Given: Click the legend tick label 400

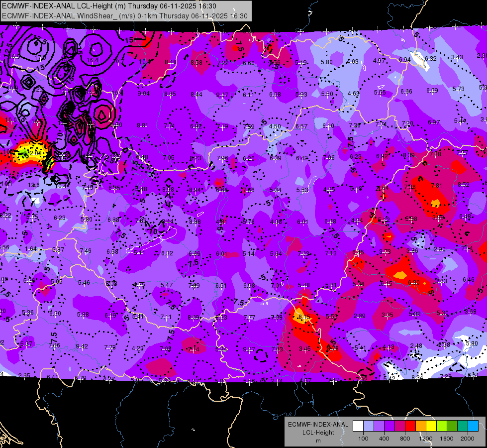Looking at the screenshot, I should point(384,439).
